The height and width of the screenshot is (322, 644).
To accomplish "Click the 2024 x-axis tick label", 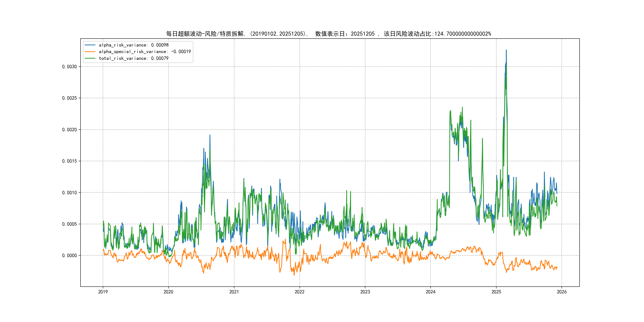I will pyautogui.click(x=431, y=292).
